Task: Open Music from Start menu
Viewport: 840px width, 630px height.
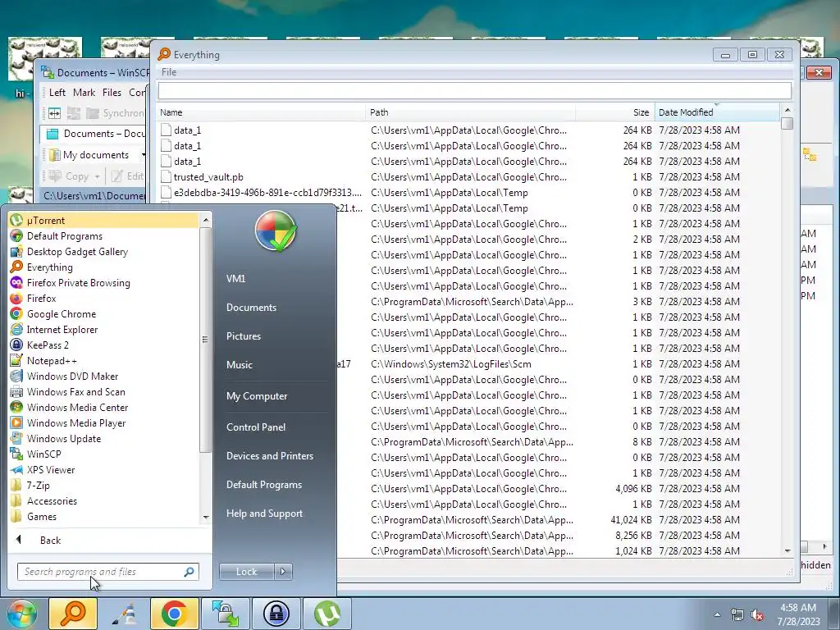Action: [239, 365]
